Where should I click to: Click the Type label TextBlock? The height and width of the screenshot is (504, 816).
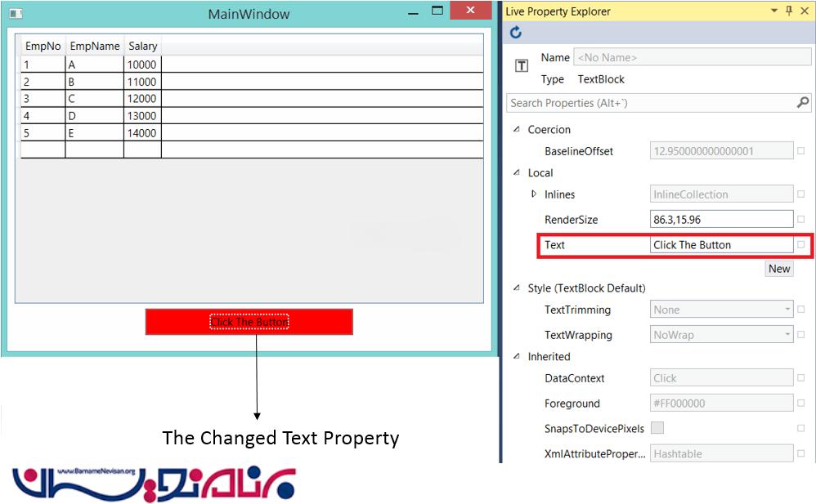601,79
